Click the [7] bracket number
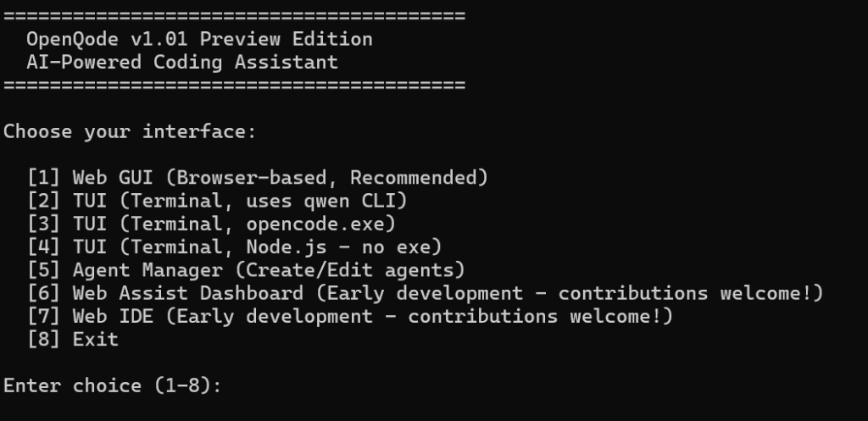This screenshot has height=421, width=868. pyautogui.click(x=43, y=316)
